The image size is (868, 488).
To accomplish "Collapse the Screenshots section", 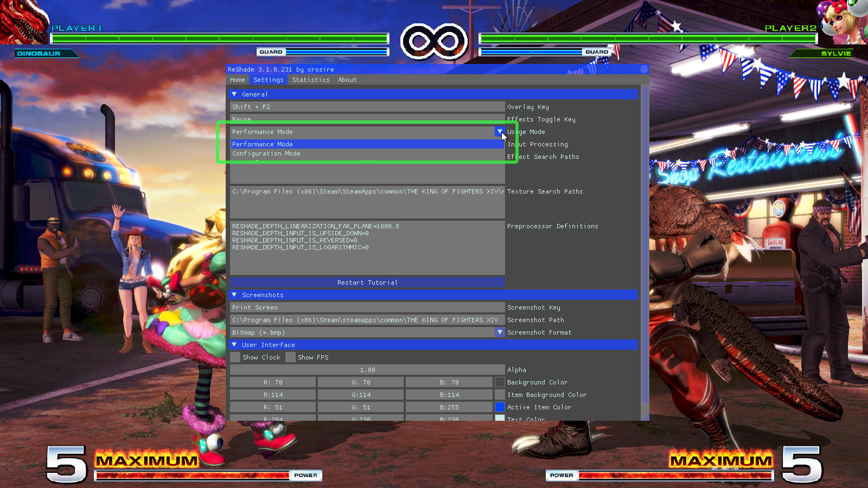I will 433,295.
